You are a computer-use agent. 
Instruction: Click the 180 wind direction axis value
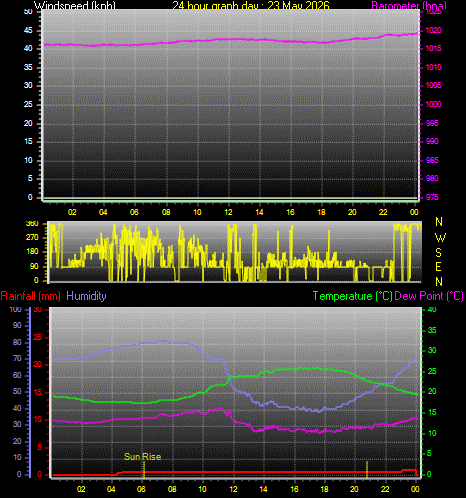click(x=32, y=251)
